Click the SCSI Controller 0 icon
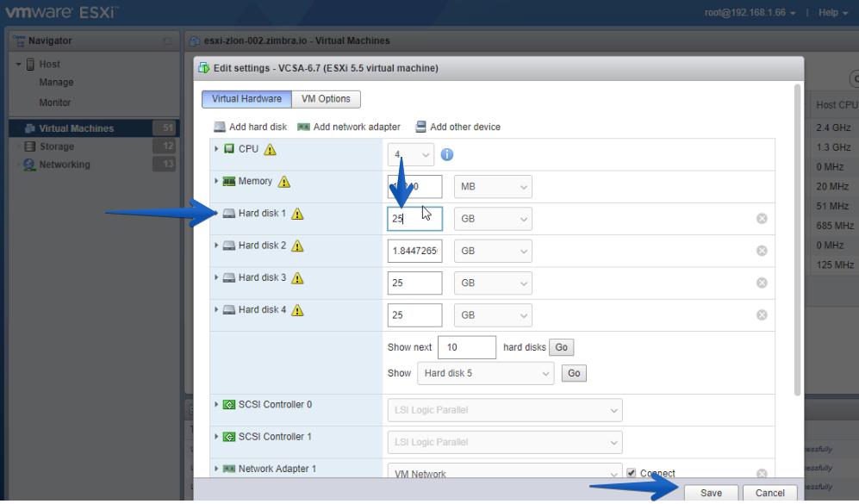This screenshot has width=859, height=504. tap(229, 405)
